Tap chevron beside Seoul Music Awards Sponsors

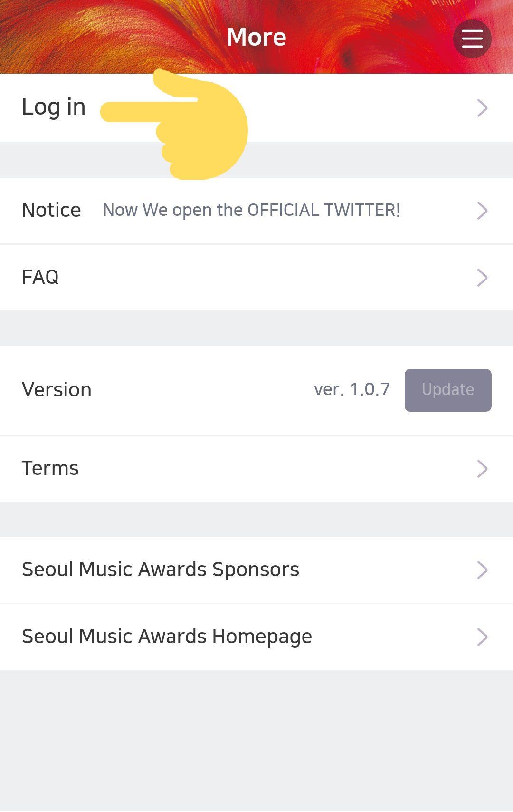click(x=482, y=570)
